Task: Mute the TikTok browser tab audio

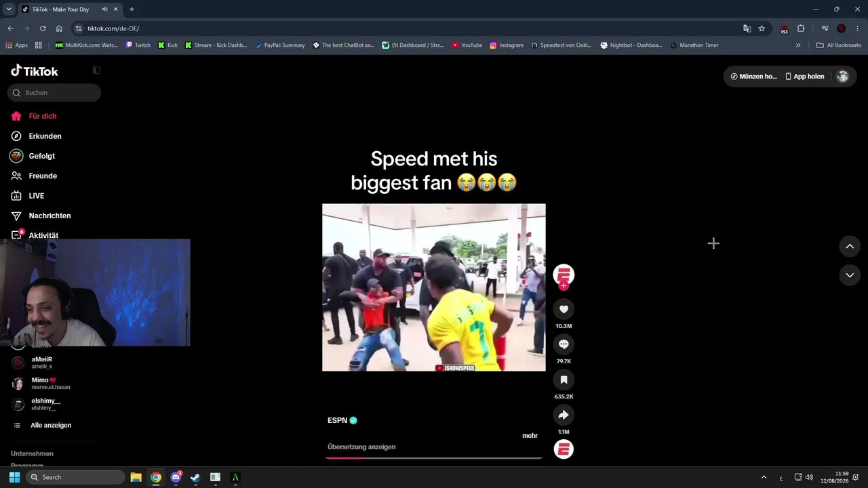Action: [x=104, y=9]
